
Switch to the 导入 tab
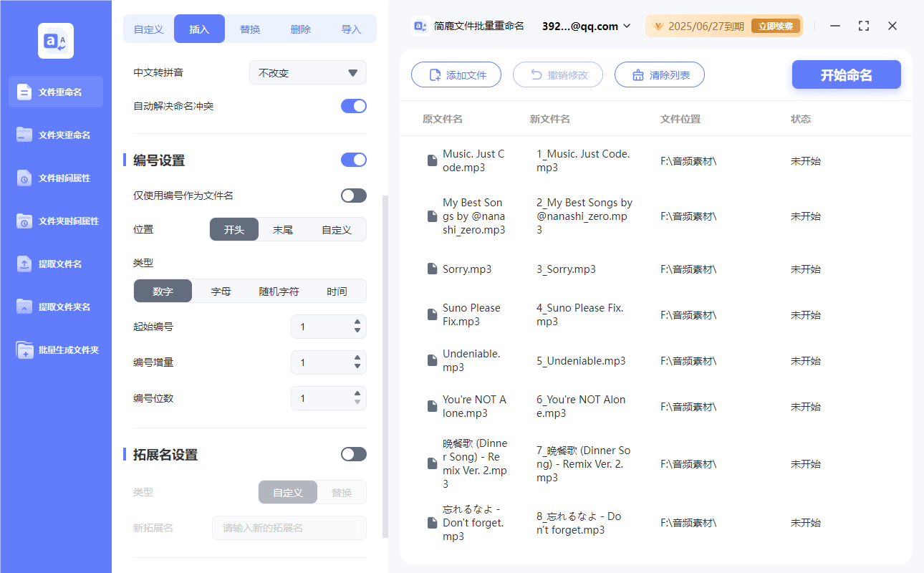(x=352, y=28)
